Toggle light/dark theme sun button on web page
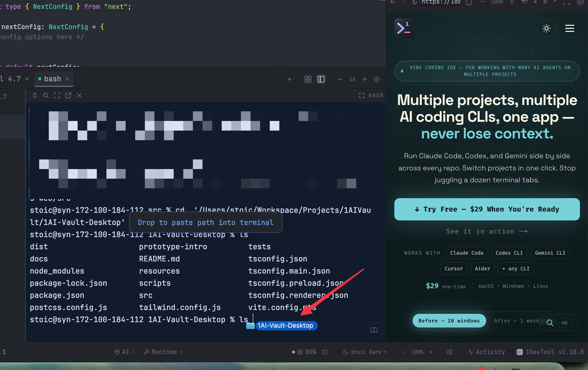 point(547,28)
